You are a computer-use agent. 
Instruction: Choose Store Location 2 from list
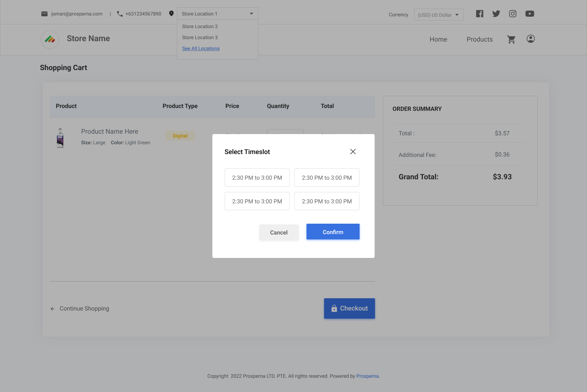(x=200, y=26)
